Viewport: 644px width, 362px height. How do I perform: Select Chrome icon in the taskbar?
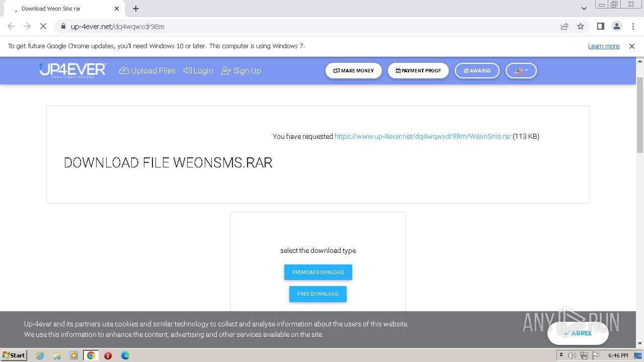pos(91,355)
